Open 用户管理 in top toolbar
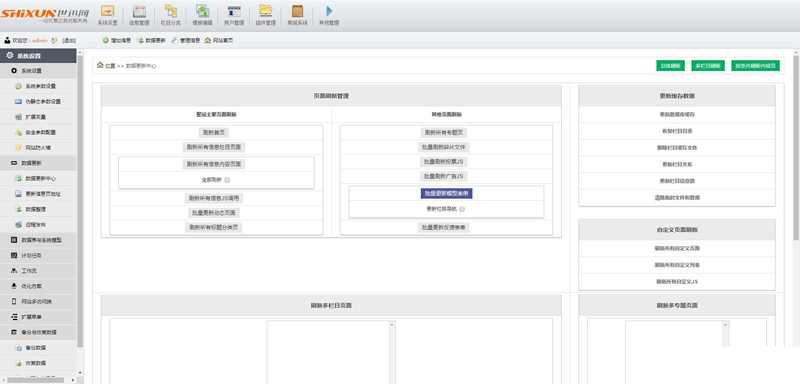Image resolution: width=800 pixels, height=384 pixels. click(234, 11)
